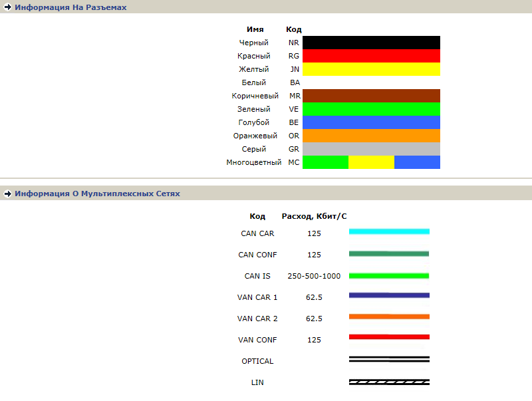Select the black NR color swatch
The width and height of the screenshot is (532, 401).
[371, 43]
